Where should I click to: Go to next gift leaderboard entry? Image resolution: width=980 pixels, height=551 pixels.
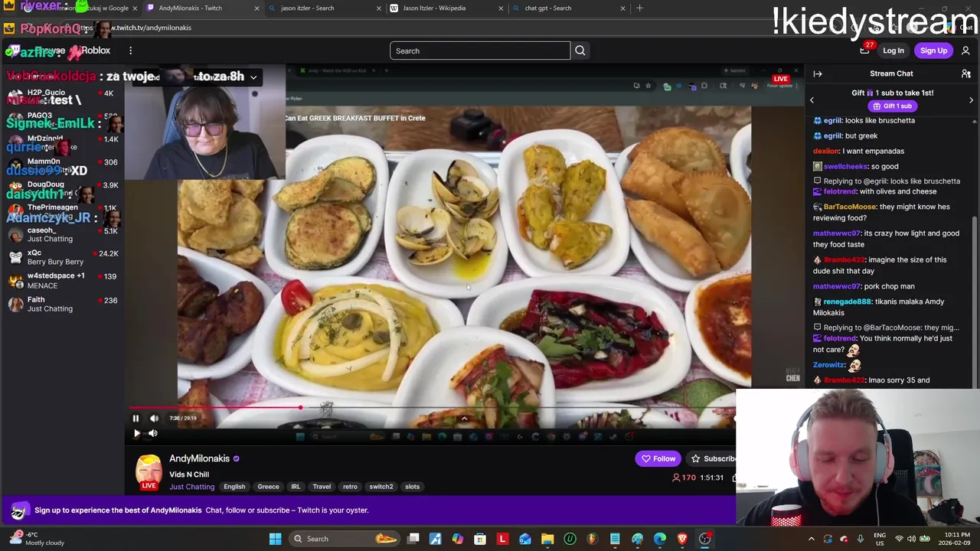point(971,100)
